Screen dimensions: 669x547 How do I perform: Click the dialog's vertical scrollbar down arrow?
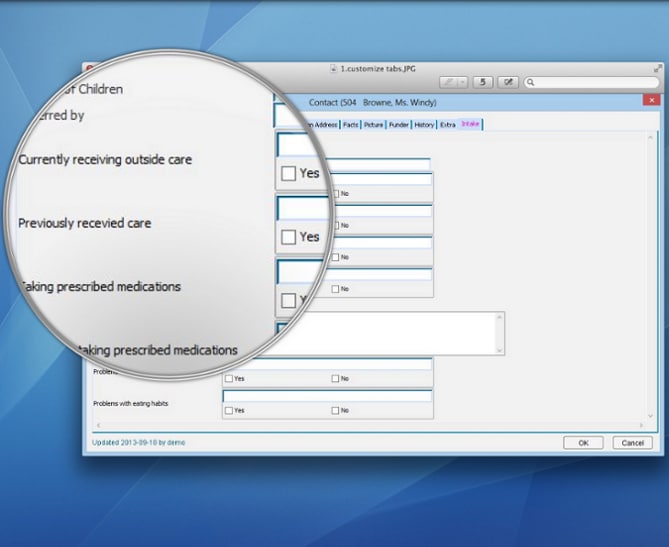click(650, 416)
